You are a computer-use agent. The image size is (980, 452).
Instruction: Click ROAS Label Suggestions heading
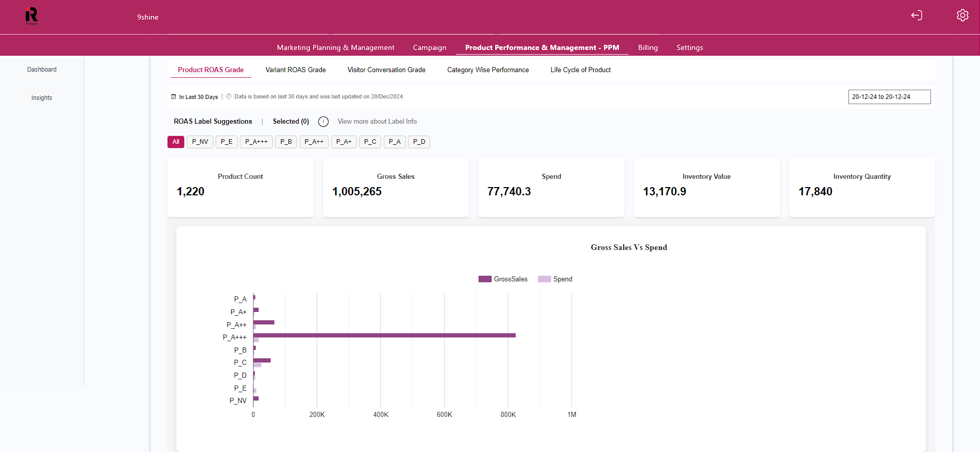point(213,122)
